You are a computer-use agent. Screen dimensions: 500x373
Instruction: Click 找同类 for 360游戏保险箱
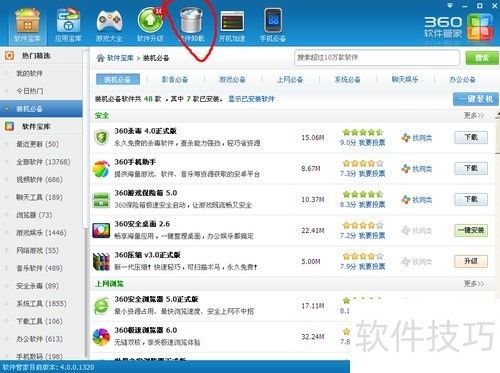tap(417, 200)
